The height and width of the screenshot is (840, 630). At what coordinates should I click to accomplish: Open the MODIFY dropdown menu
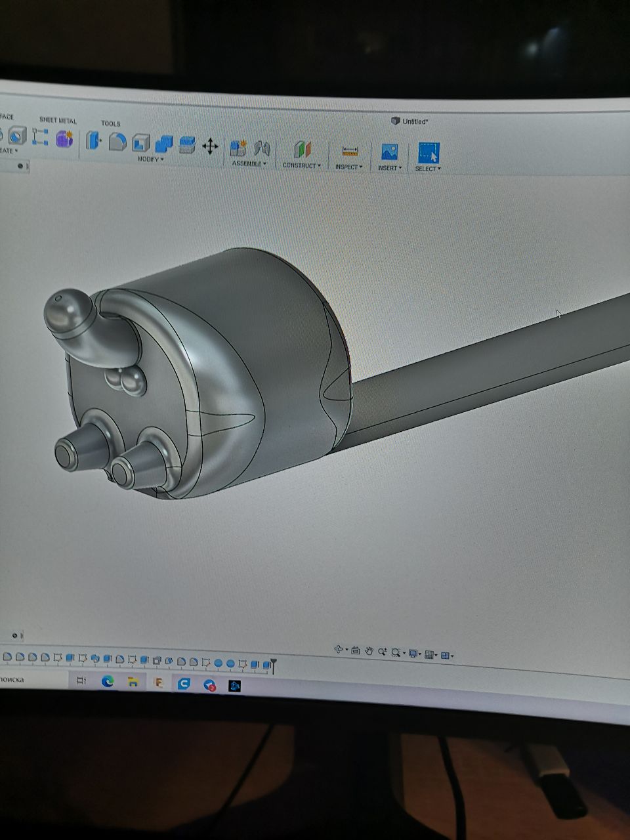[150, 159]
